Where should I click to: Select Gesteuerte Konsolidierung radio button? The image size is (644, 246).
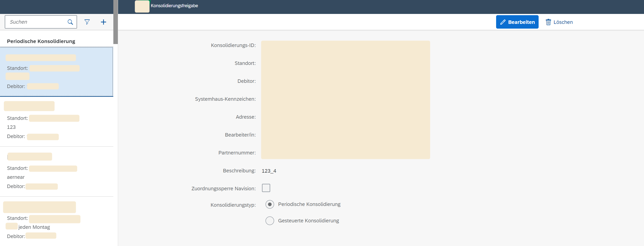[269, 221]
